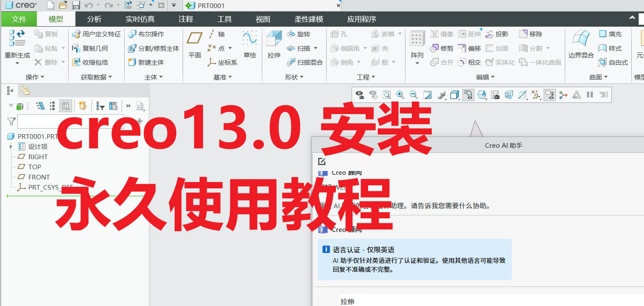
Task: Select the 坐标系 coordinate system tool
Action: 222,62
